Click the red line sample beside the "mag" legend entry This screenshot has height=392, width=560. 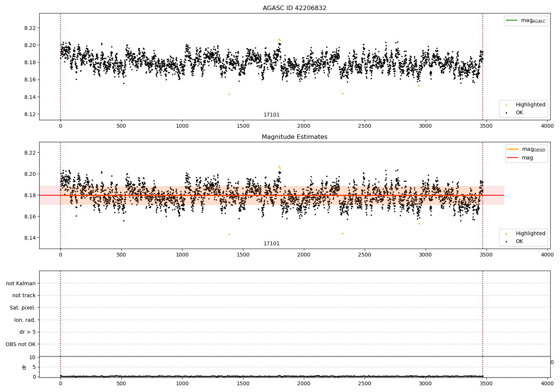coord(513,158)
